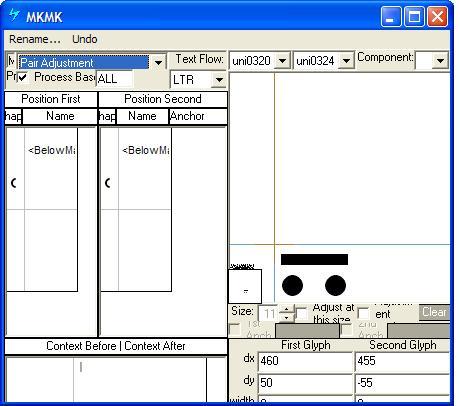Click the black macron bar glyph in preview
Viewport: 460px width, 406px height.
[x=314, y=260]
